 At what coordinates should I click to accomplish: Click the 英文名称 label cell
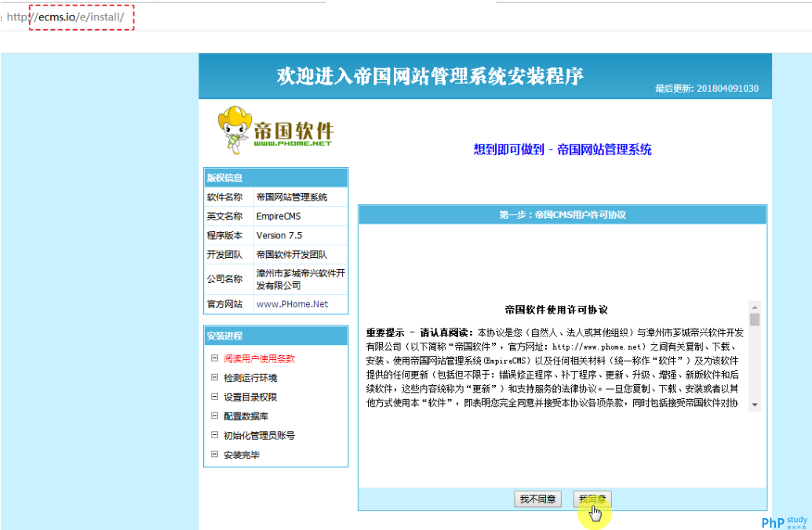(x=229, y=216)
